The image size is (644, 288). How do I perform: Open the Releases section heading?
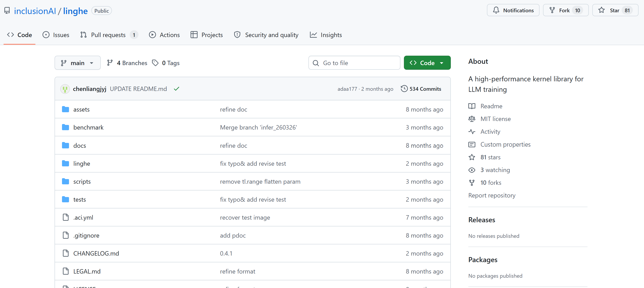click(x=481, y=220)
